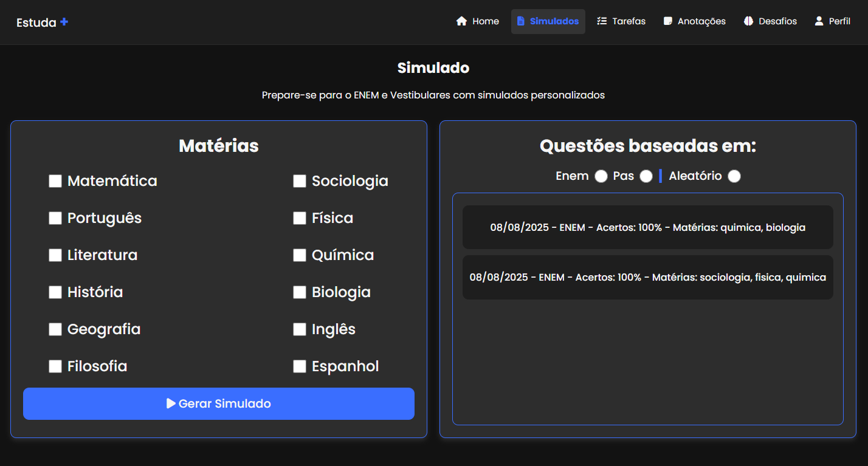Viewport: 868px width, 466px height.
Task: Click the play icon on Gerar Simulado
Action: coord(171,403)
